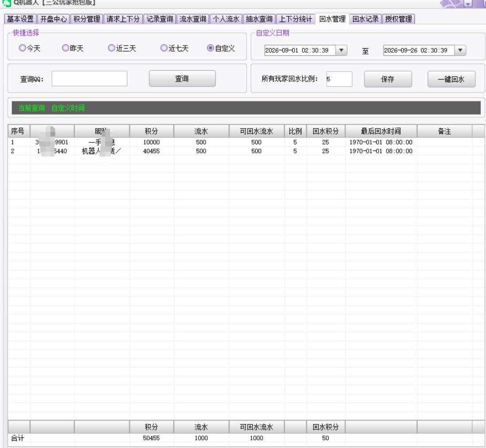Click the top 回水积分 column header
Screen dimensions: 486x448
pos(325,131)
